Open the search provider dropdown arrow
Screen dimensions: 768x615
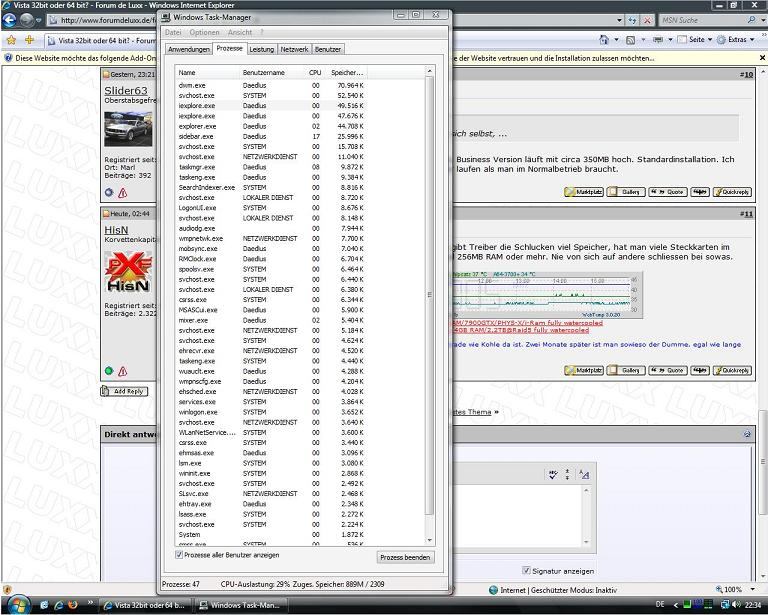[763, 20]
